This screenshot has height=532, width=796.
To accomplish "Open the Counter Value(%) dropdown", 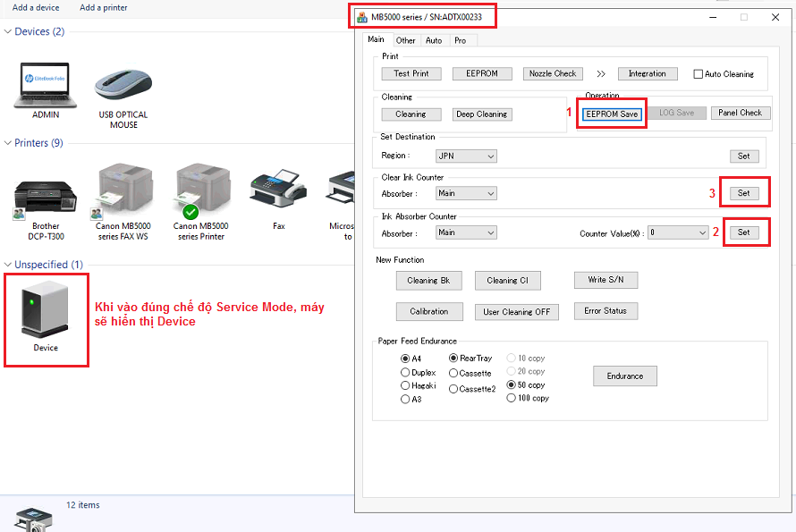I will (678, 233).
